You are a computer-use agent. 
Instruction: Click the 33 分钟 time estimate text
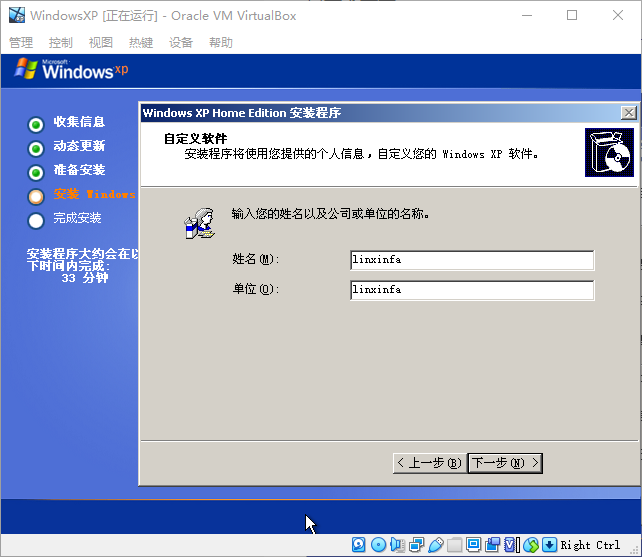tap(85, 278)
